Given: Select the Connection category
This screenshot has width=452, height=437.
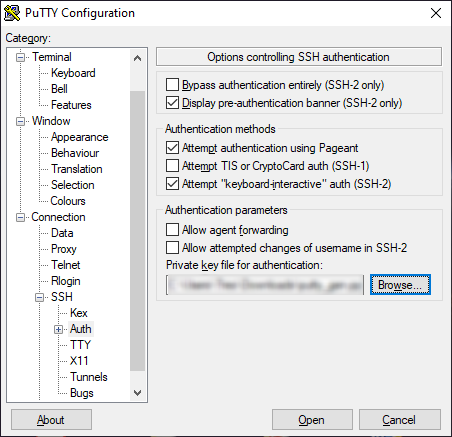Looking at the screenshot, I should pyautogui.click(x=58, y=217).
